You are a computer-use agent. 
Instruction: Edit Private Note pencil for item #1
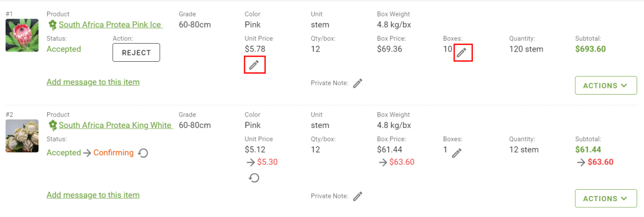click(358, 83)
